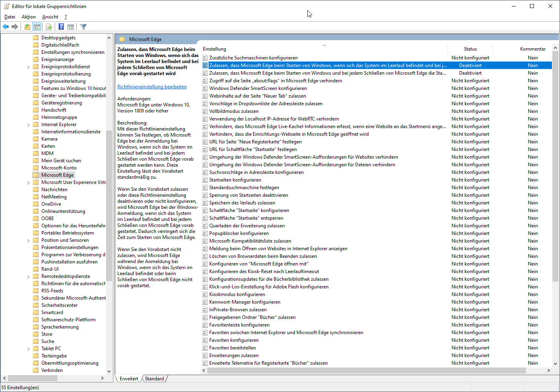Click the policy icon of Kioskmodus konfigurieren

(205, 294)
